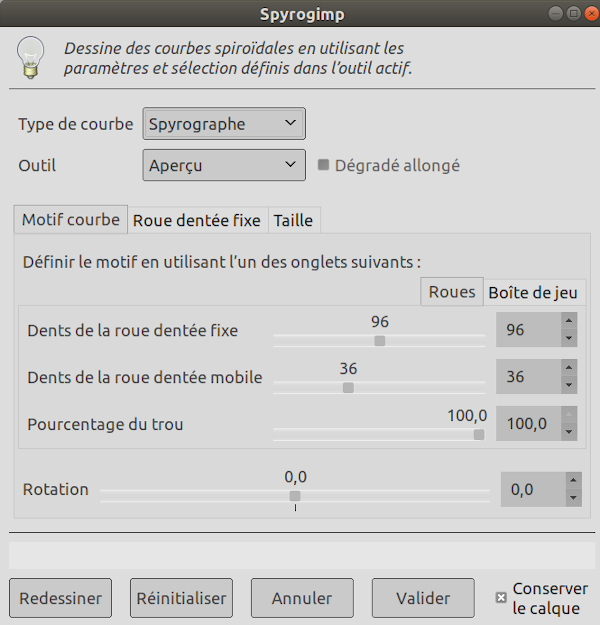The width and height of the screenshot is (600, 625).
Task: Click the Annuler button
Action: point(302,598)
